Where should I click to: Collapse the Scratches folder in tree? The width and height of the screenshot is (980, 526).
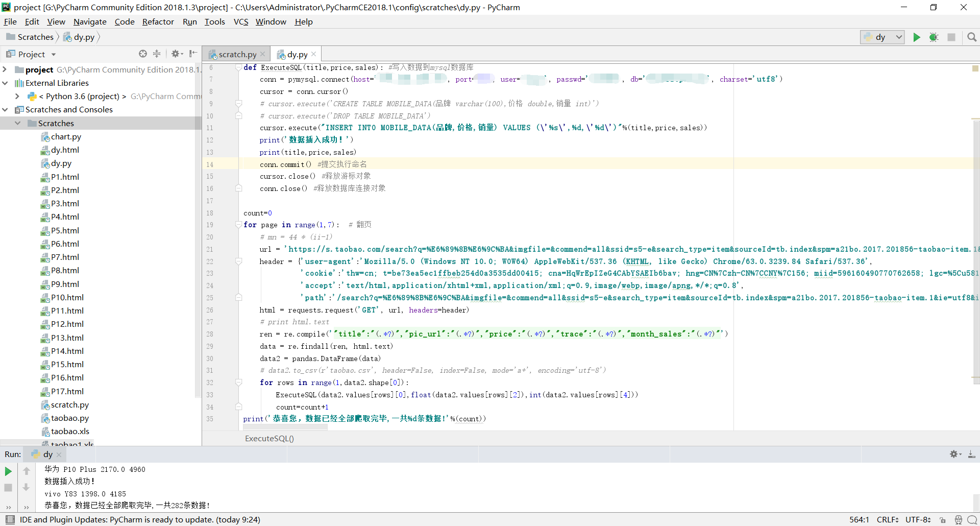[18, 123]
